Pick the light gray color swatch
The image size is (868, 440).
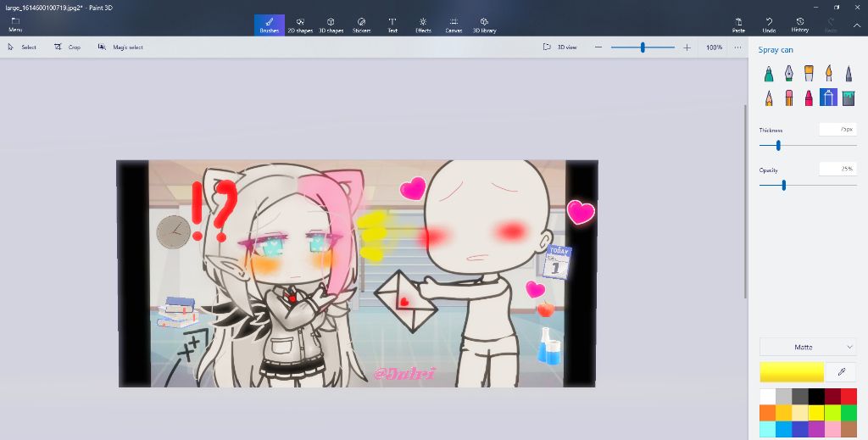pyautogui.click(x=784, y=397)
